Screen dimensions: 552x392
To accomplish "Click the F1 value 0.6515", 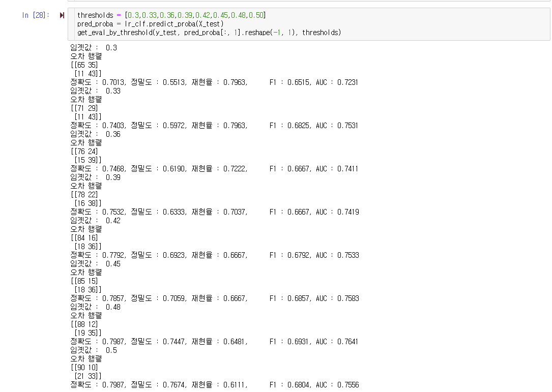I will 299,82.
